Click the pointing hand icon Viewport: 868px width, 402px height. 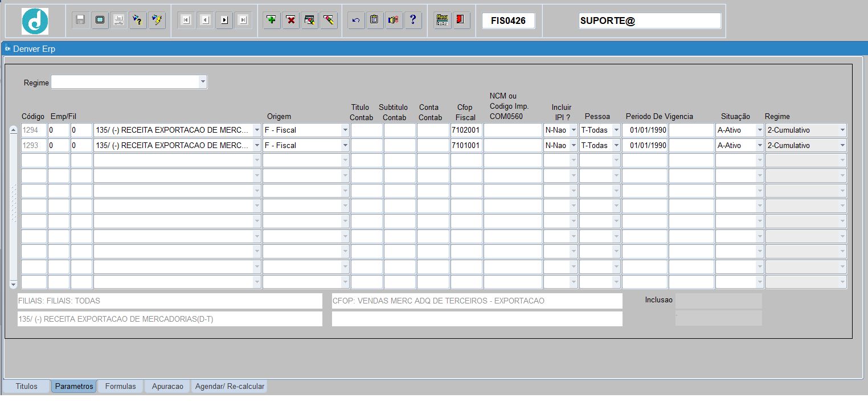coord(393,20)
